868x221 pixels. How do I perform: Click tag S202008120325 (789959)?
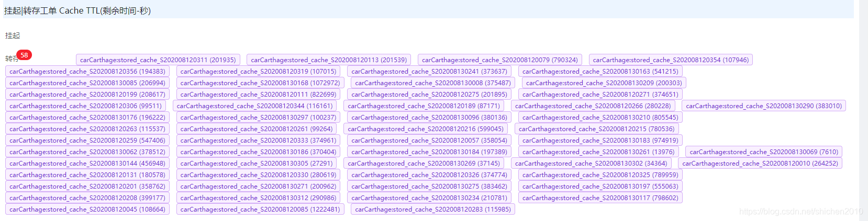[600, 175]
